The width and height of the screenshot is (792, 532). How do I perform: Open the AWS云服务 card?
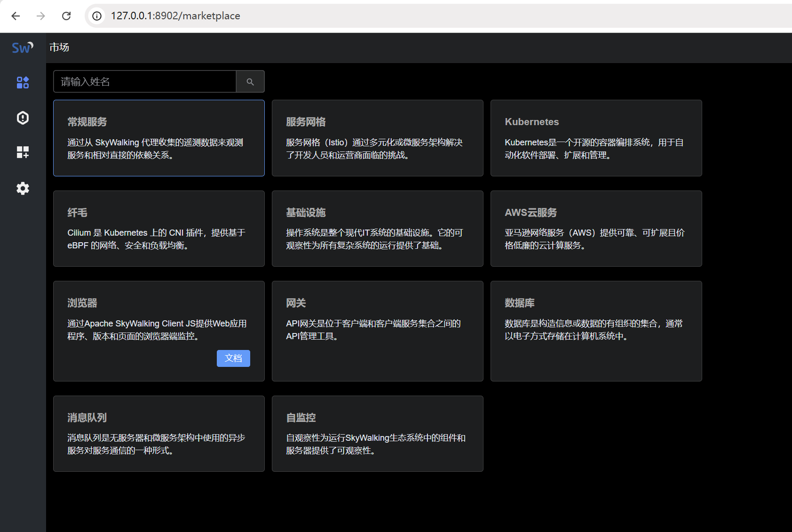(595, 229)
